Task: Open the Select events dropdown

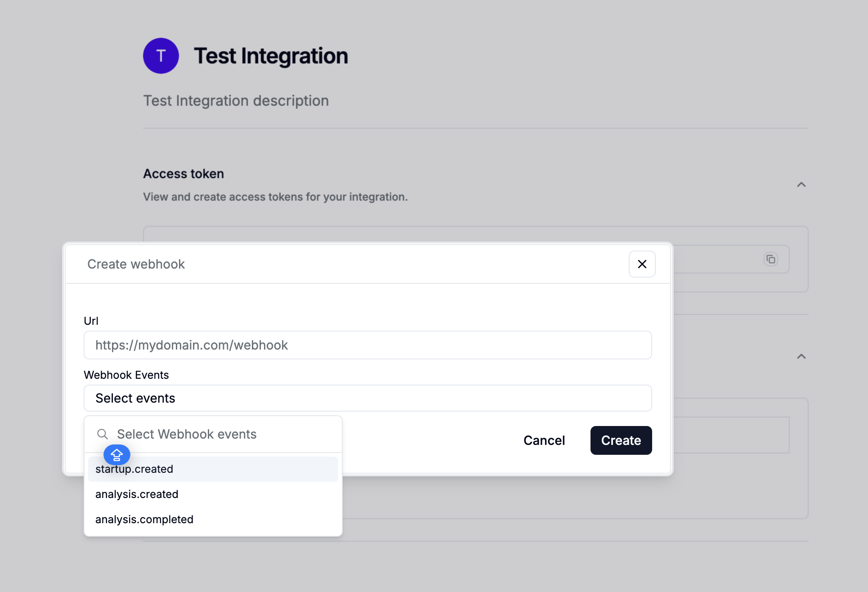Action: pos(367,398)
